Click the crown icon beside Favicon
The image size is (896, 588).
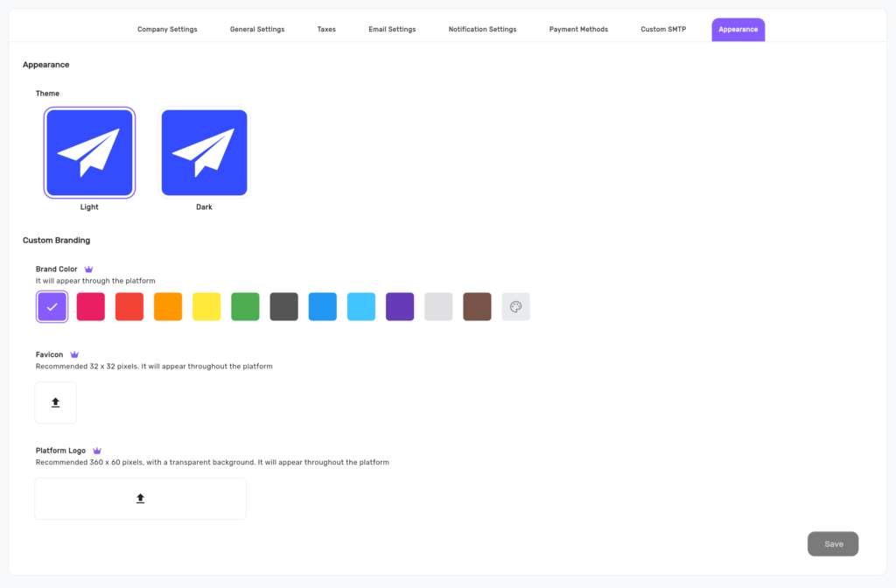(74, 355)
